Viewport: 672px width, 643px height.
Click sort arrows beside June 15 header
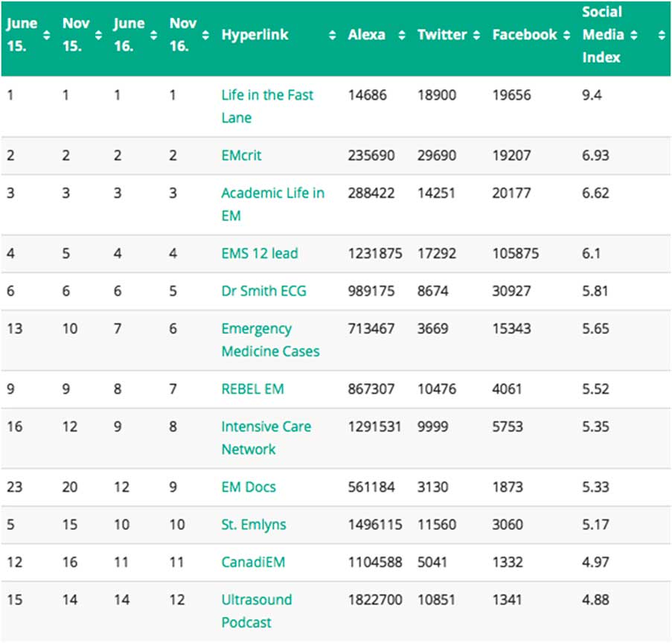coord(46,35)
